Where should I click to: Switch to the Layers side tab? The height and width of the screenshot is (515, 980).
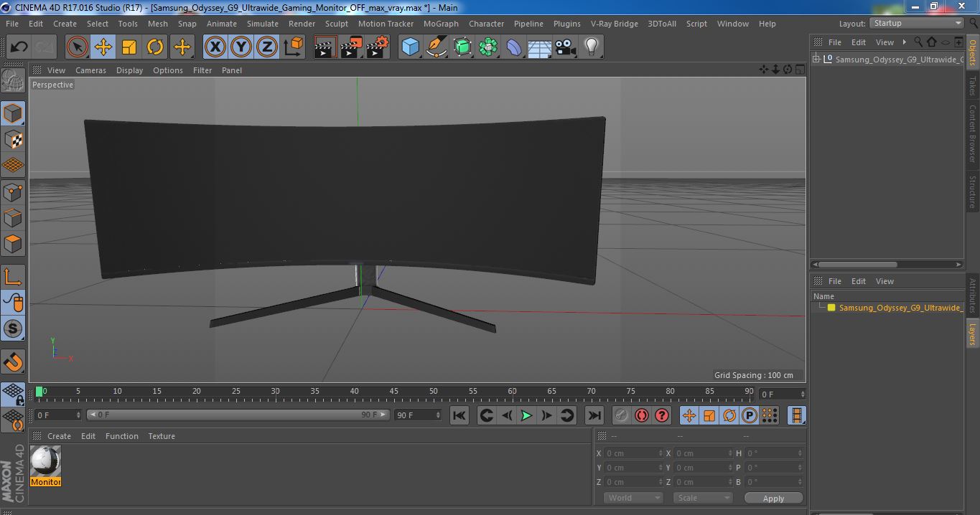[973, 334]
